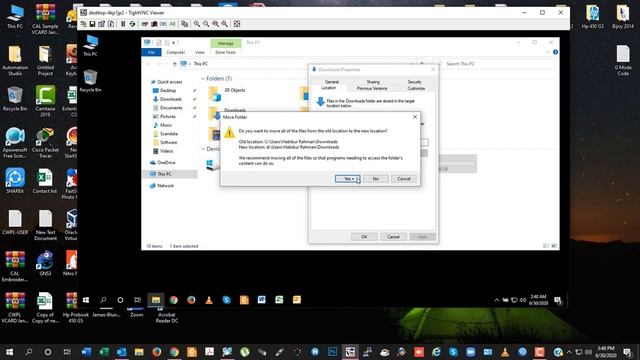This screenshot has height=360, width=640.
Task: Show hidden tray icons on remote taskbar
Action: [497, 300]
